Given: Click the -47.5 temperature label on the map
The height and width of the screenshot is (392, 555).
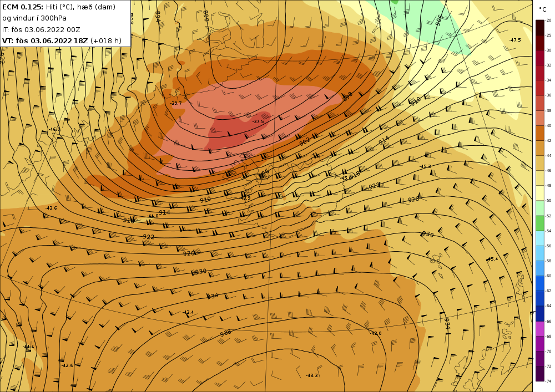Looking at the screenshot, I should tap(515, 40).
